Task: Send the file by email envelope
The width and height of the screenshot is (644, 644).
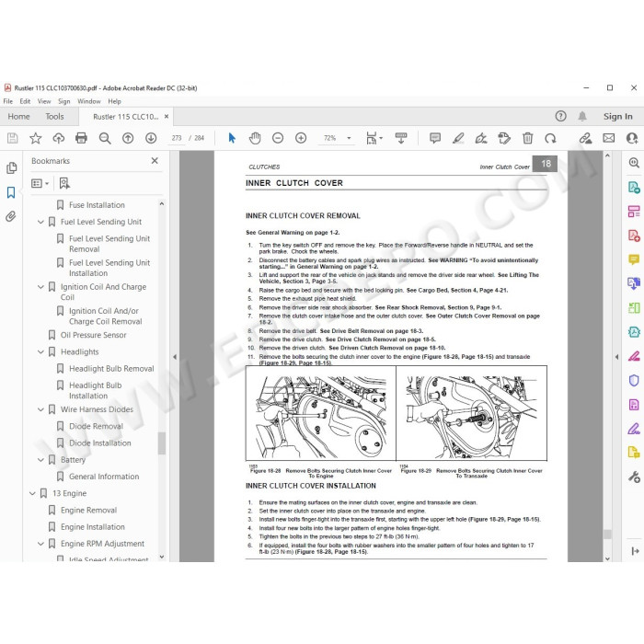Action: [609, 138]
